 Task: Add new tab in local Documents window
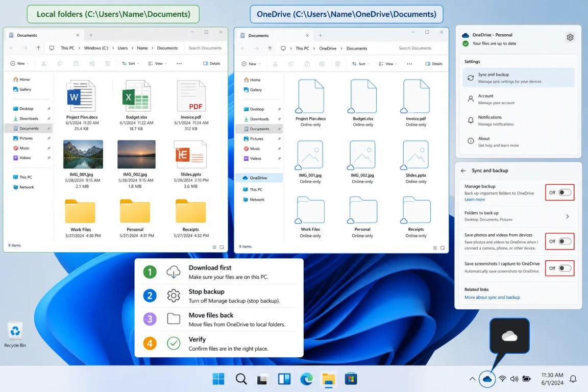[x=91, y=35]
